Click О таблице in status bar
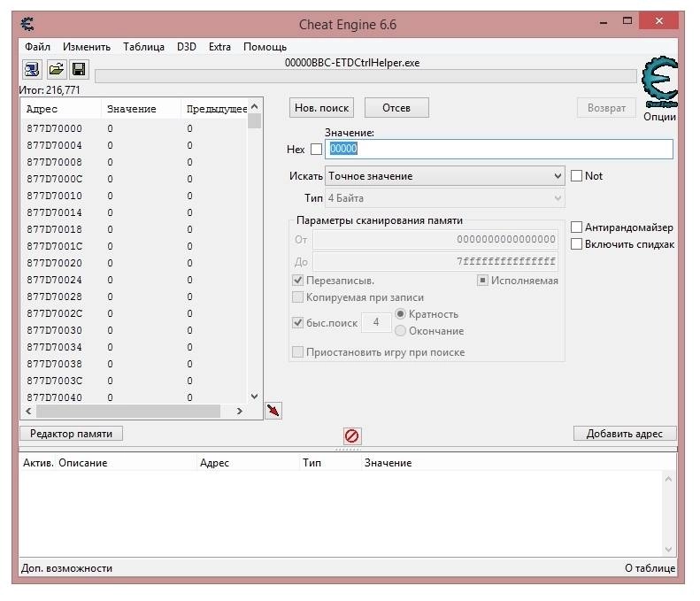700x601 pixels. [x=650, y=568]
